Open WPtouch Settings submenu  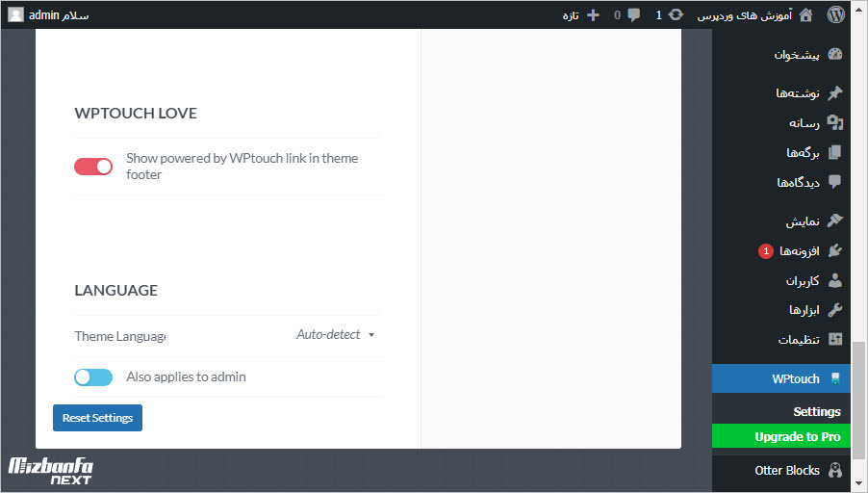tap(817, 411)
